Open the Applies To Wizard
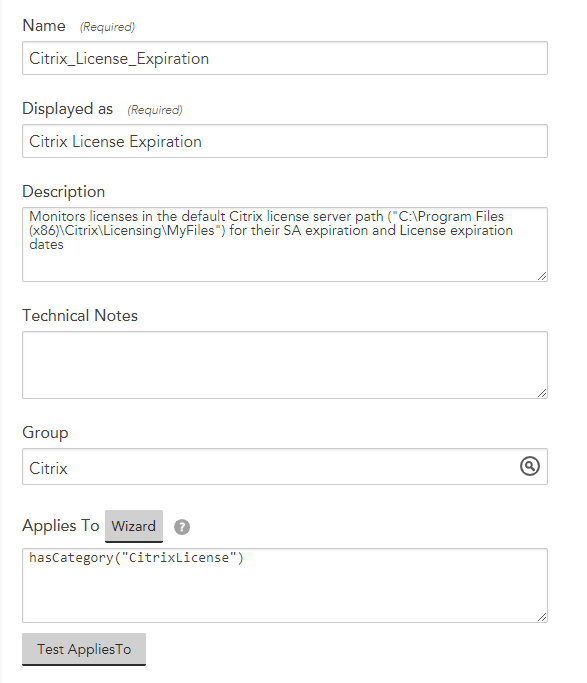The height and width of the screenshot is (683, 587). [x=134, y=526]
